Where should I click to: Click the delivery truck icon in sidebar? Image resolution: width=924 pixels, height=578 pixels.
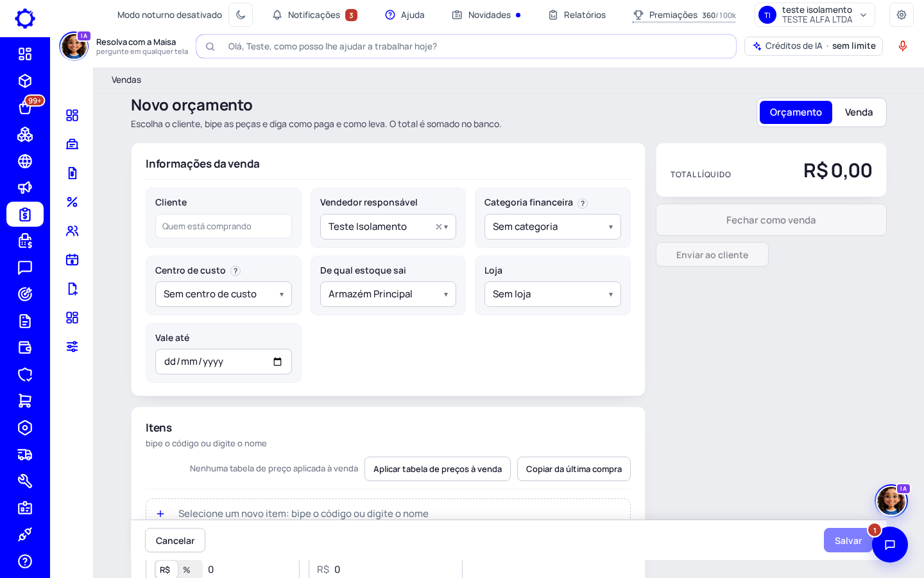pyautogui.click(x=25, y=455)
